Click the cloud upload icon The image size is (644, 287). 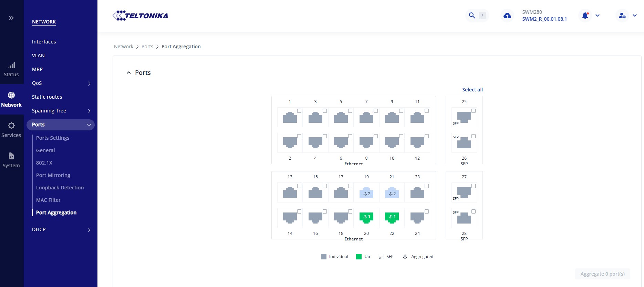pyautogui.click(x=507, y=16)
